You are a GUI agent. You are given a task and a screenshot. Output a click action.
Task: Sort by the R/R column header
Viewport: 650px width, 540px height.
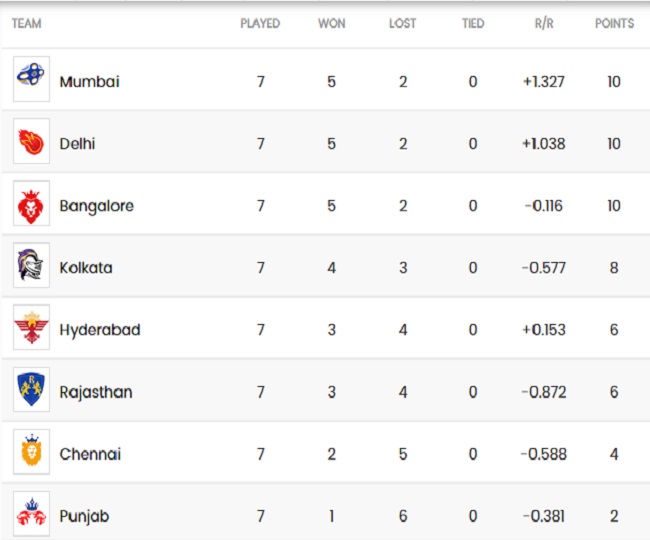(544, 23)
